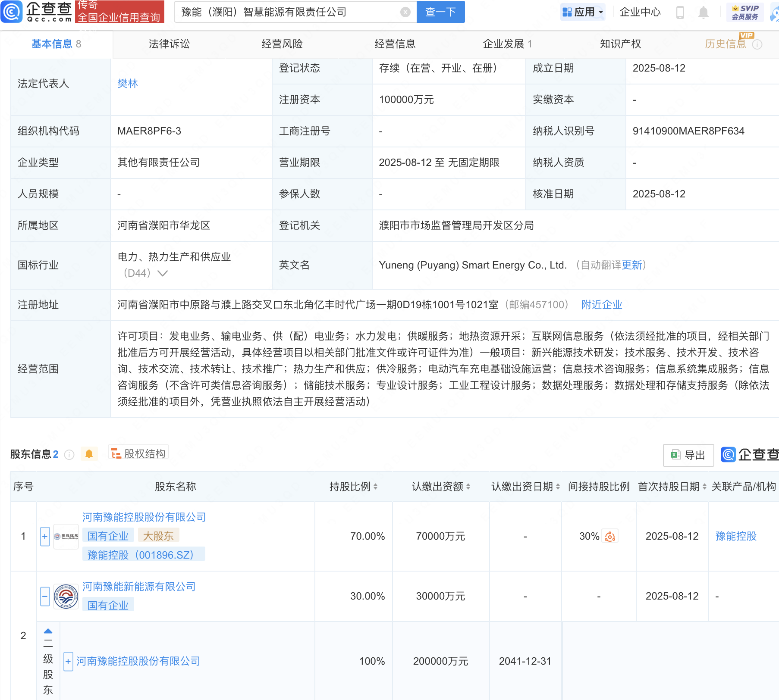Open SVIP member services badge
Image resolution: width=779 pixels, height=700 pixels.
tap(745, 12)
